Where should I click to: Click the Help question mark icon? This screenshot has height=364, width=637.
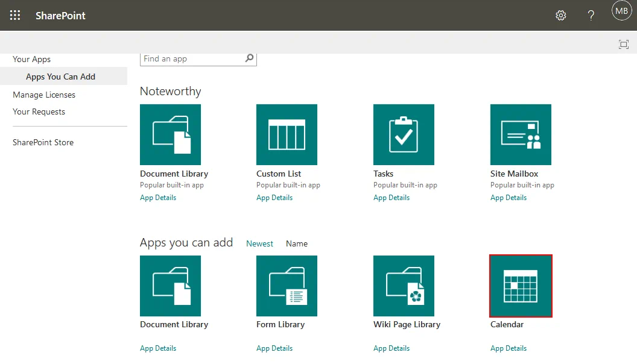[591, 16]
